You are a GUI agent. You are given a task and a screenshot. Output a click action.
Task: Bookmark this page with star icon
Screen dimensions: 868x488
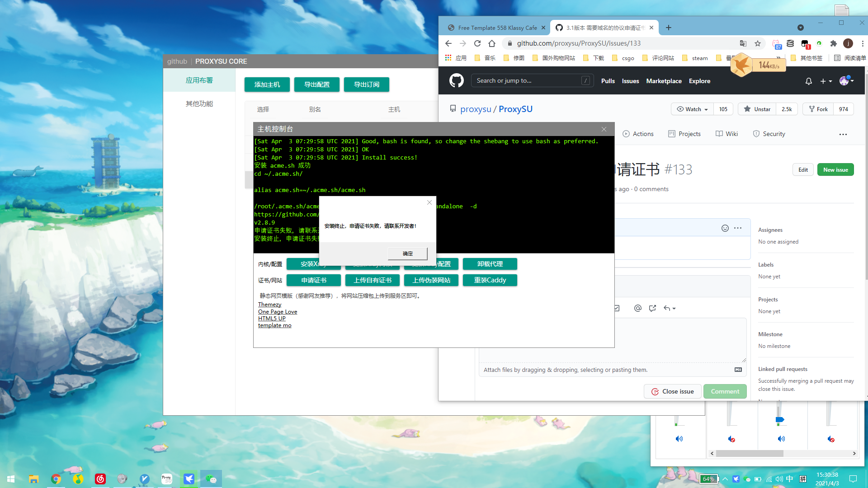(758, 43)
